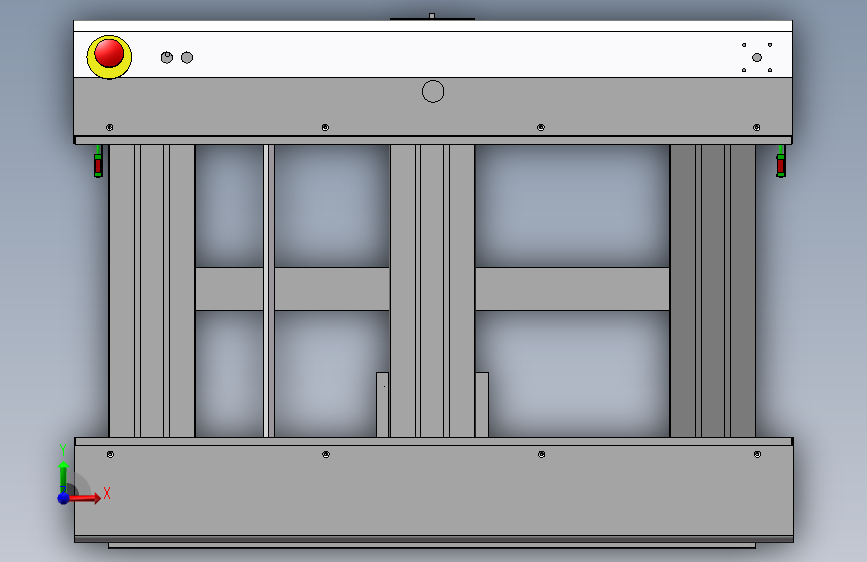Select the gray center hole of the four-hole pattern

coord(757,58)
